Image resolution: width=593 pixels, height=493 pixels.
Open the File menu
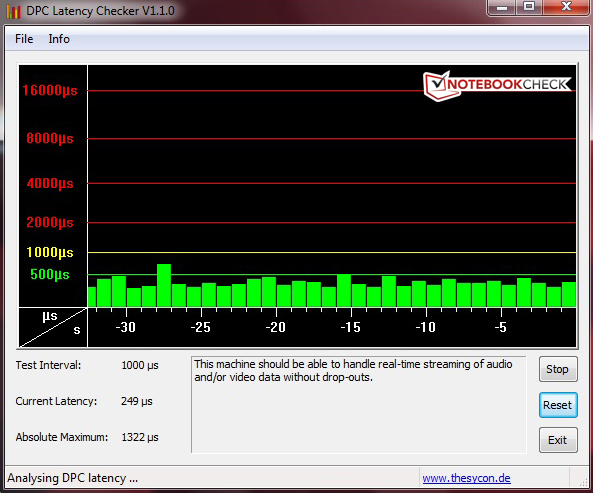tap(24, 39)
